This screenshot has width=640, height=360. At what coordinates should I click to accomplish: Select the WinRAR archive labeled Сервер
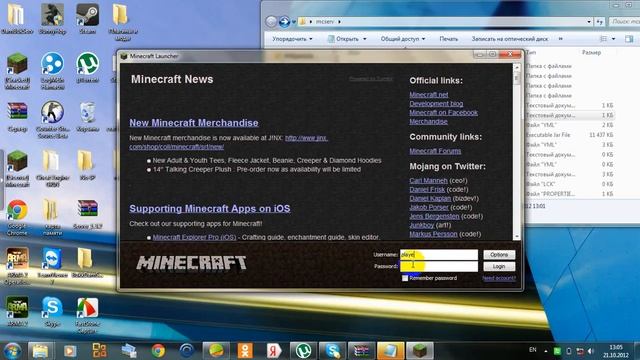point(17,117)
